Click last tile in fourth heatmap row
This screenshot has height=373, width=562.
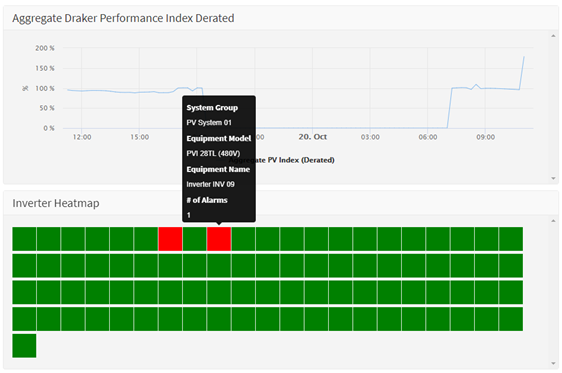point(511,319)
